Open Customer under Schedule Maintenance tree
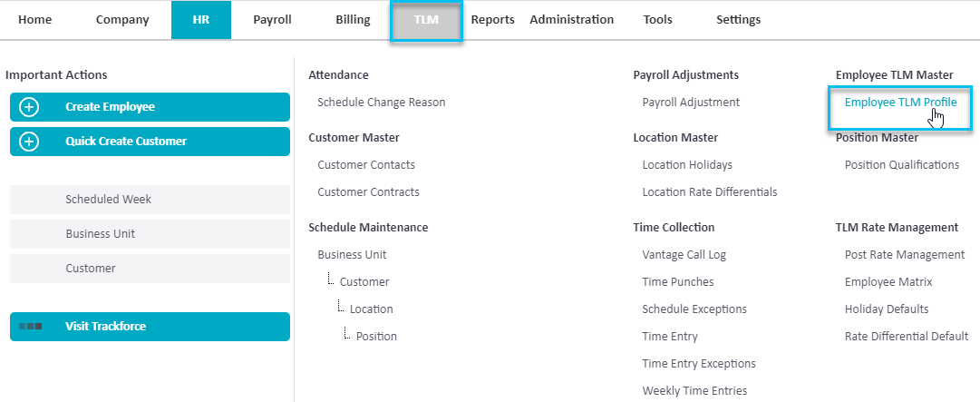The width and height of the screenshot is (980, 402). 364,282
